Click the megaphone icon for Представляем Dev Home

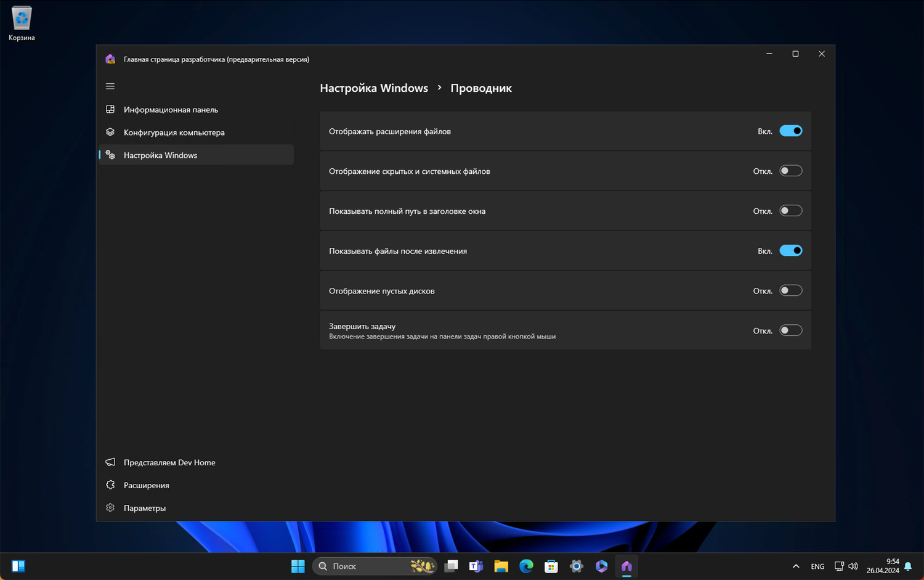pos(110,462)
